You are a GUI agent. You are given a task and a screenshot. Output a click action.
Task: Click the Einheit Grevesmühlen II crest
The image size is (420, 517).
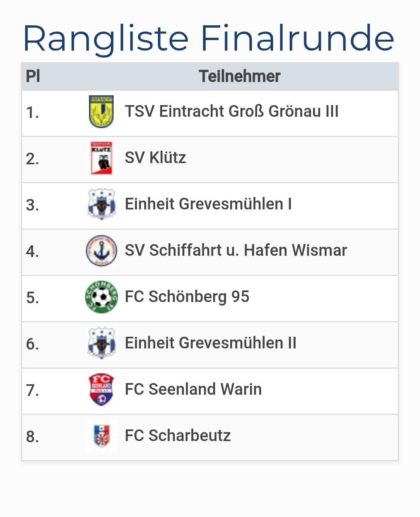tap(101, 343)
